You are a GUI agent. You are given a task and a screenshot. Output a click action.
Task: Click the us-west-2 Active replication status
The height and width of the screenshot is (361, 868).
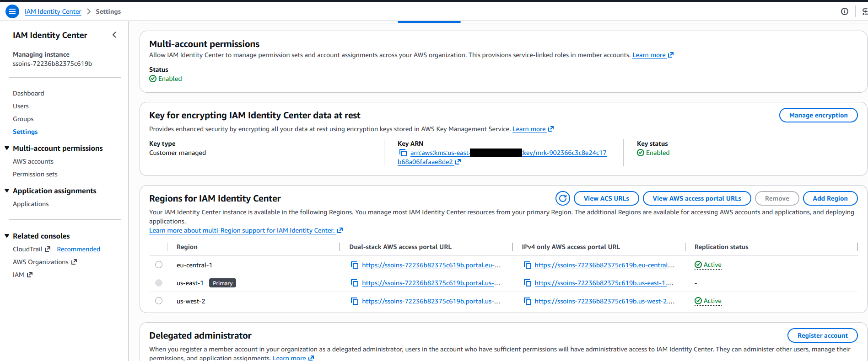(x=708, y=301)
